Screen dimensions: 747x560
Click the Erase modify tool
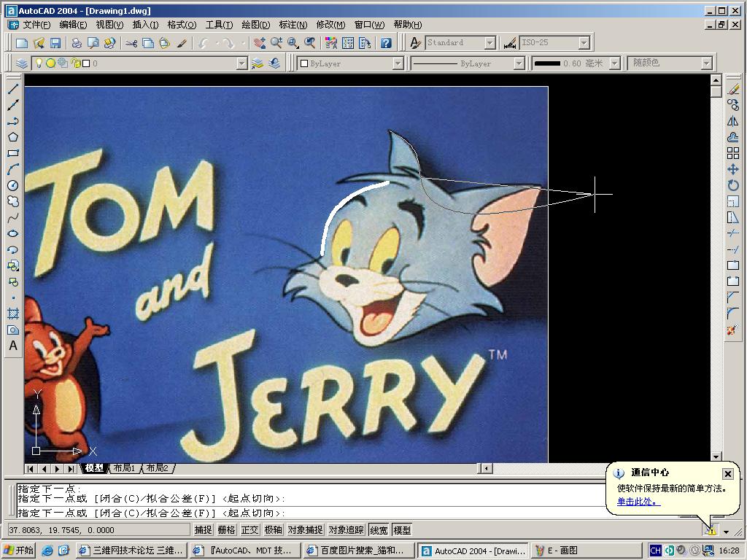coord(733,89)
